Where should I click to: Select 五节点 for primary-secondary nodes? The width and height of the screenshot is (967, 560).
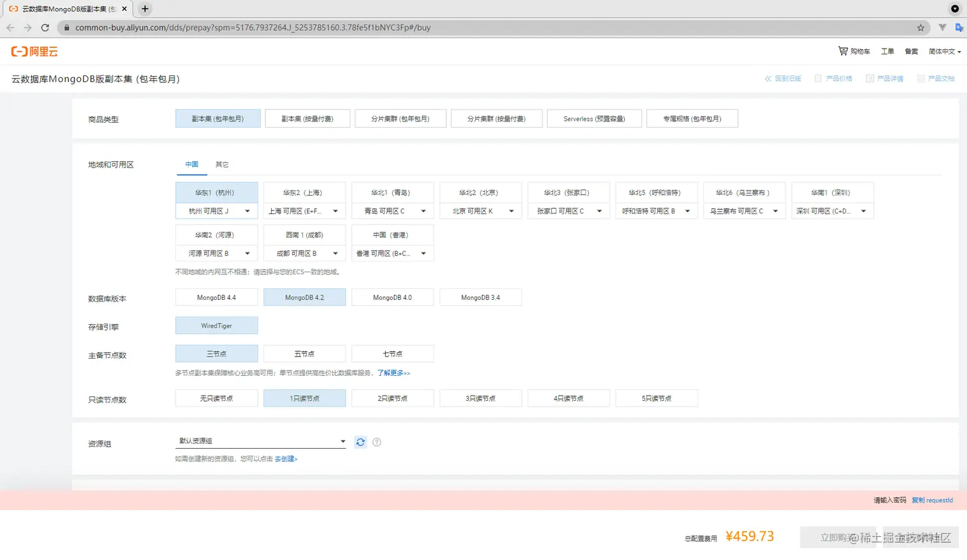point(304,354)
